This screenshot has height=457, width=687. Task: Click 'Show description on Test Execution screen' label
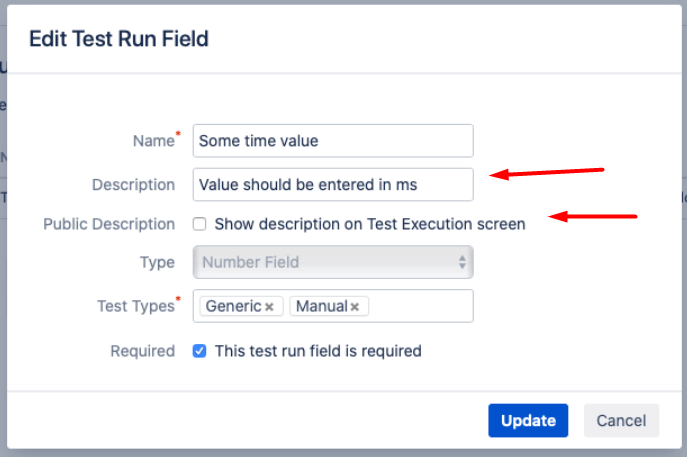tap(369, 225)
